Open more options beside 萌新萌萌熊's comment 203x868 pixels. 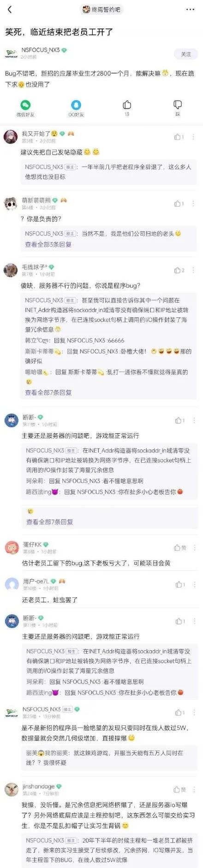pyautogui.click(x=193, y=204)
